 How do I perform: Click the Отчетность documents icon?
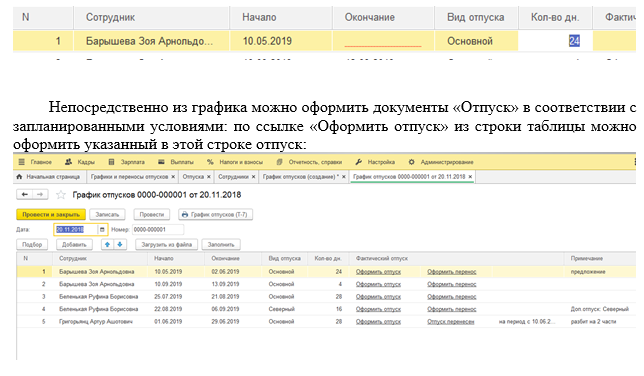(x=280, y=162)
